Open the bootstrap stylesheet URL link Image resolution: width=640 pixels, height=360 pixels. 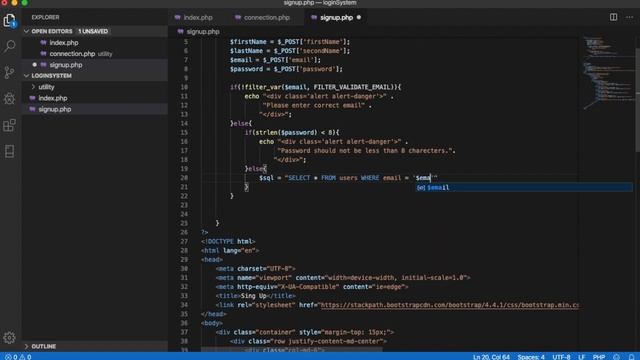click(449, 305)
